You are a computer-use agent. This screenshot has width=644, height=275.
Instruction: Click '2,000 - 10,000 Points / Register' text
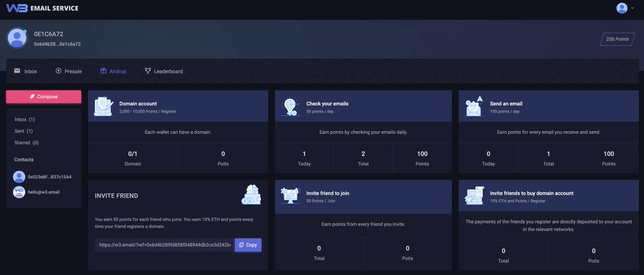tap(148, 111)
